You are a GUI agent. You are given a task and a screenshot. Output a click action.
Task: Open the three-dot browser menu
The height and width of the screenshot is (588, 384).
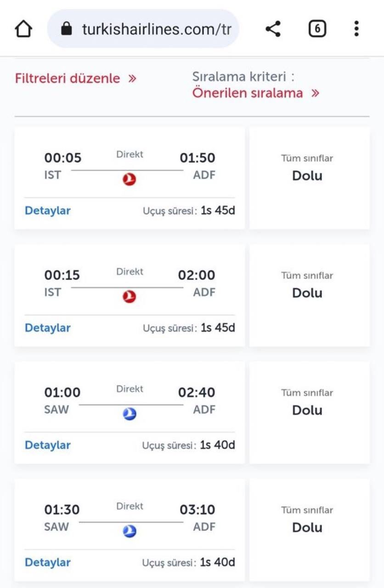356,29
